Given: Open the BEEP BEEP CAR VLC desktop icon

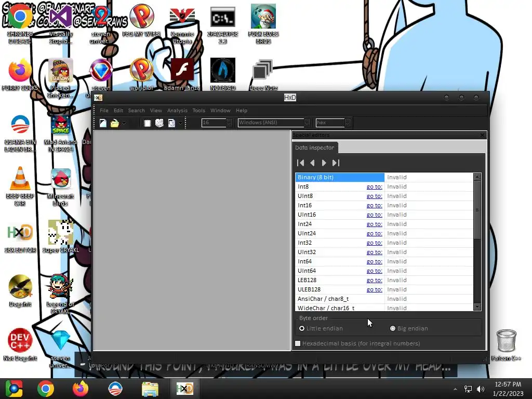Looking at the screenshot, I should click(x=20, y=186).
